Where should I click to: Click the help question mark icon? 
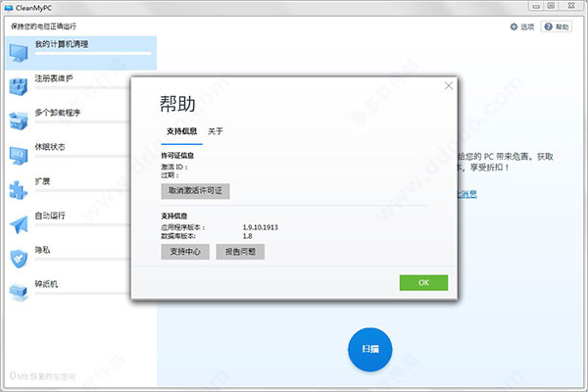pos(548,26)
